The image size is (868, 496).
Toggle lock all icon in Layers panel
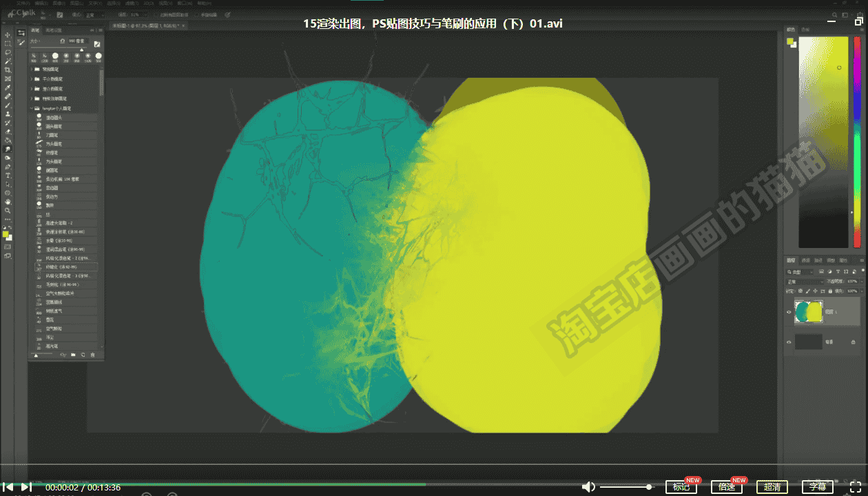[x=831, y=291]
